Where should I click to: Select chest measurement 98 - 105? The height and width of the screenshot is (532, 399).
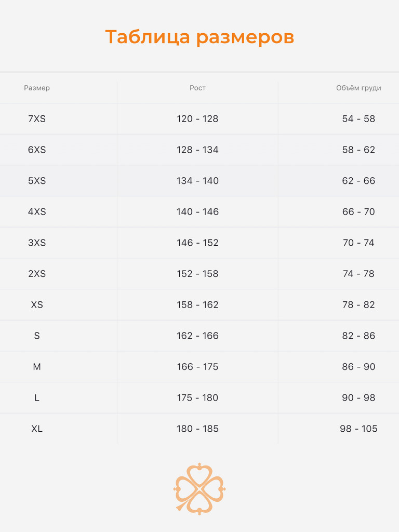pyautogui.click(x=358, y=429)
